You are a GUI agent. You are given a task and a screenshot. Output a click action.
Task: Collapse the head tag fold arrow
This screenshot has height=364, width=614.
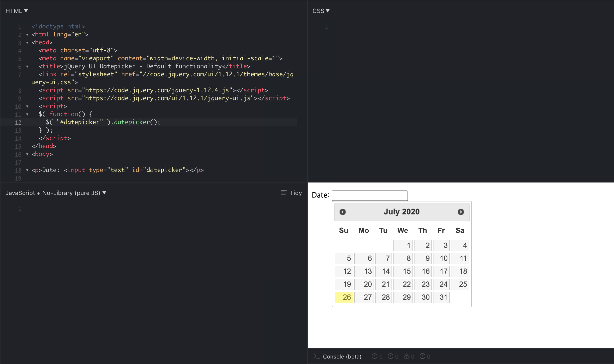click(27, 43)
